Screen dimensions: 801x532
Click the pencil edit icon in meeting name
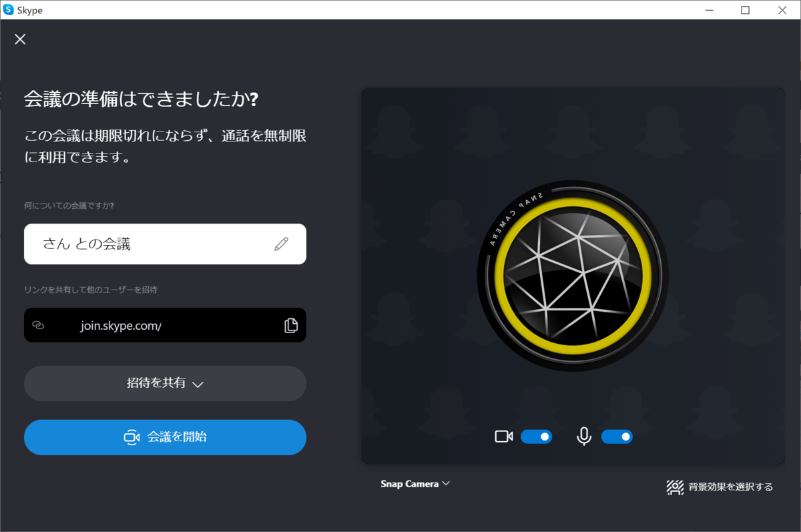[x=282, y=244]
